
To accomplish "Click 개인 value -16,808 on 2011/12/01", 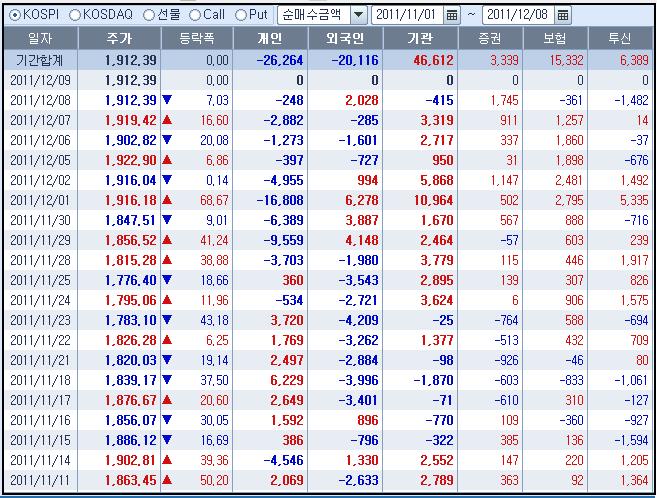I will click(x=280, y=201).
